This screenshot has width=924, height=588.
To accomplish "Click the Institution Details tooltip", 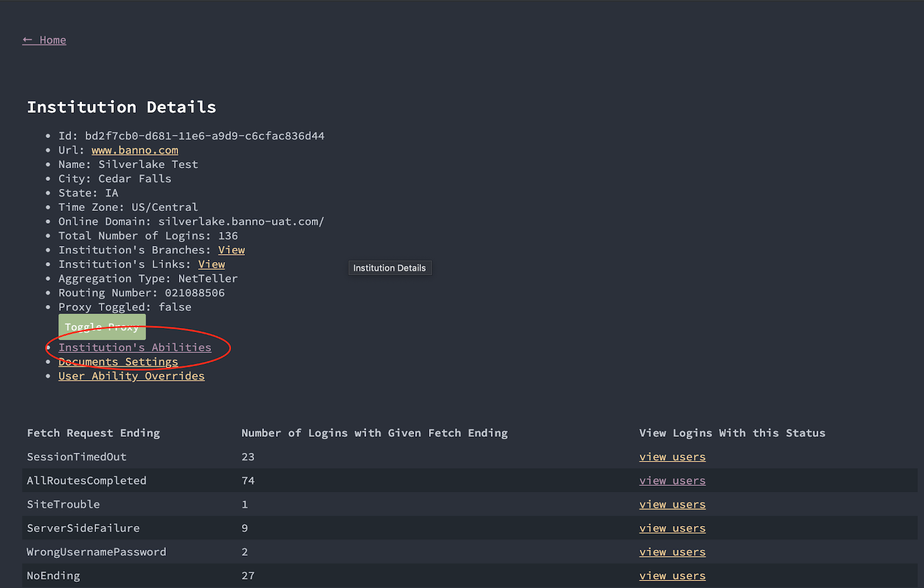I will point(389,268).
